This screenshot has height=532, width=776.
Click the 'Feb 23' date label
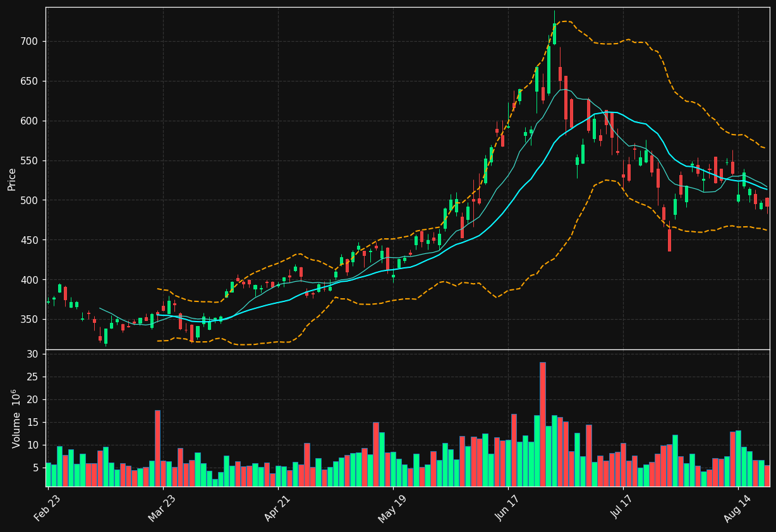(48, 508)
